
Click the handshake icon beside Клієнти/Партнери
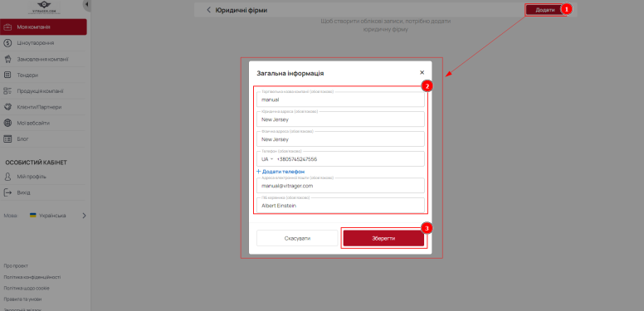click(x=7, y=107)
